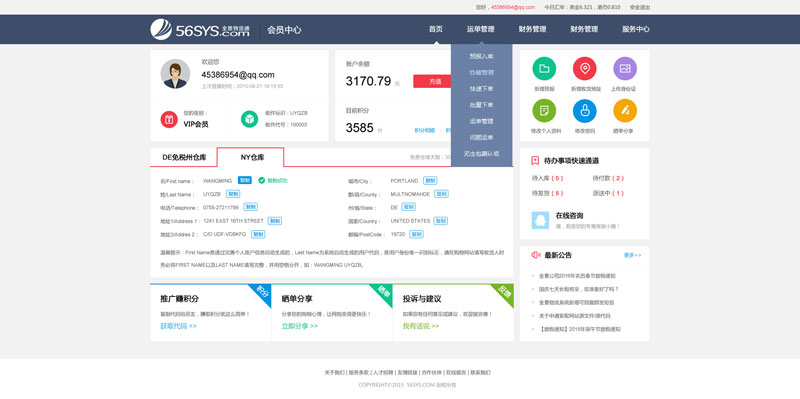Select 批量下单 from the dropdown menu

pos(482,105)
